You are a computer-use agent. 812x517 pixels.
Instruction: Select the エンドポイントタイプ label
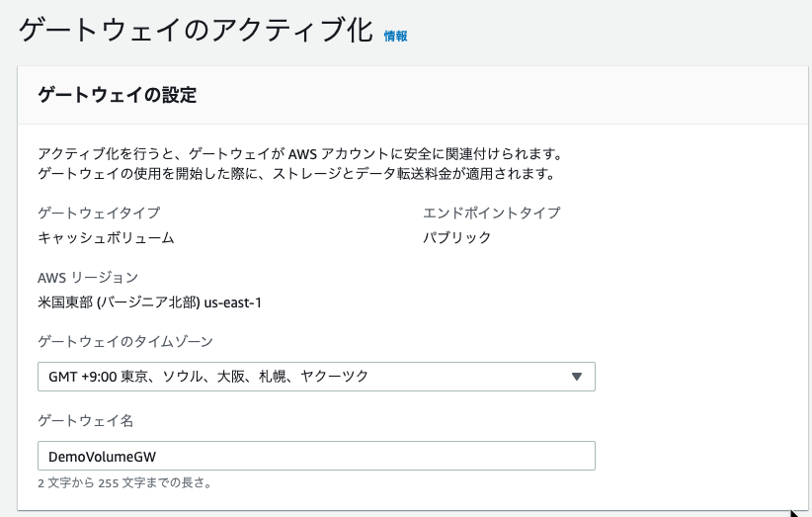click(x=491, y=213)
